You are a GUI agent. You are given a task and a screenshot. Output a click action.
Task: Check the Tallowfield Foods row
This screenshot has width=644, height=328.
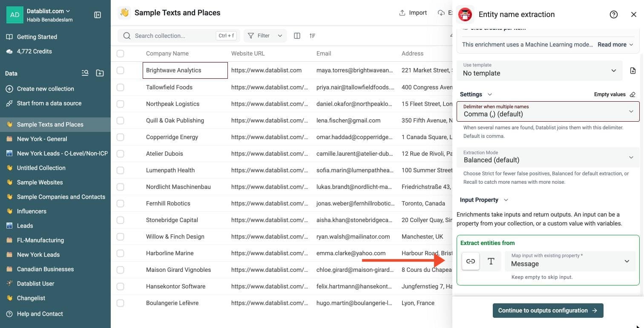click(121, 87)
